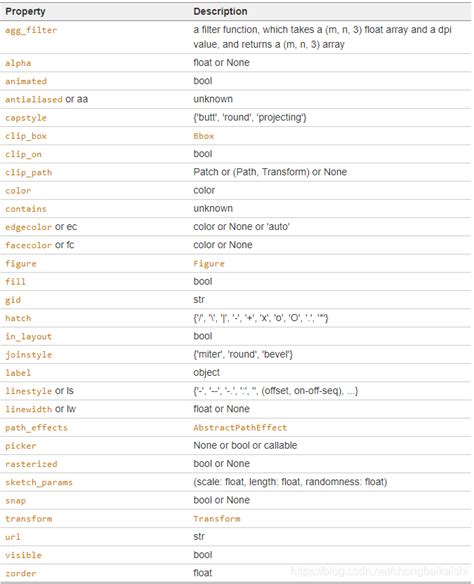Open the linestyle property link
474x584 pixels.
point(28,391)
